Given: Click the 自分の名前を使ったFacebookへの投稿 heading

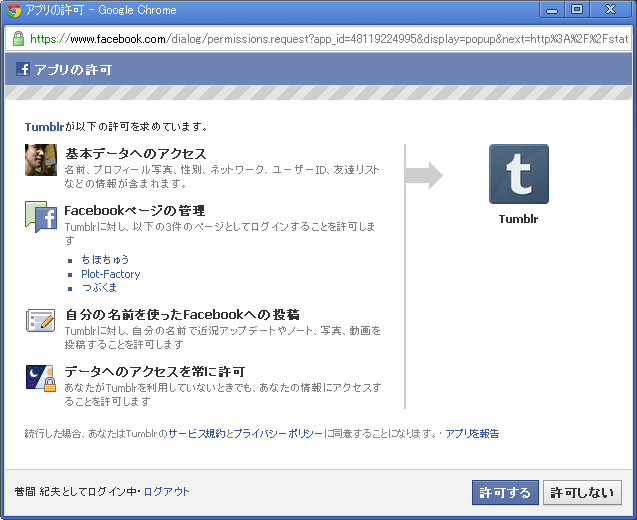Looking at the screenshot, I should (182, 314).
